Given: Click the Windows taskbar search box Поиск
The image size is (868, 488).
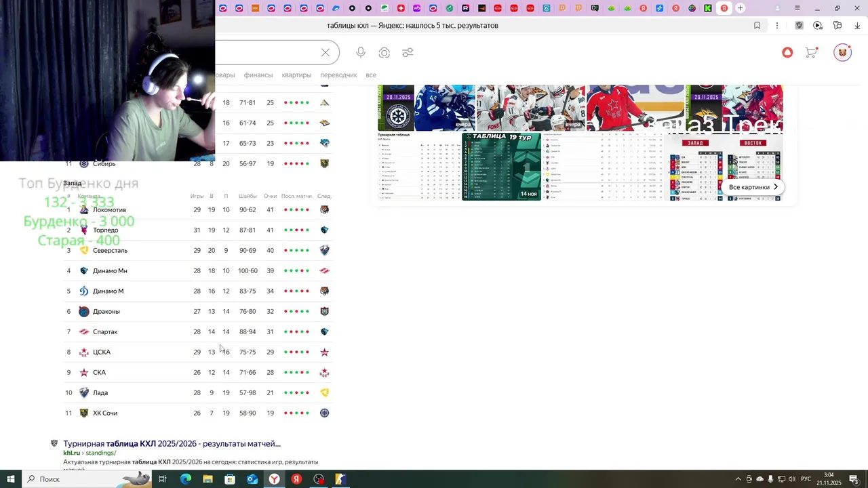Looking at the screenshot, I should [88, 479].
